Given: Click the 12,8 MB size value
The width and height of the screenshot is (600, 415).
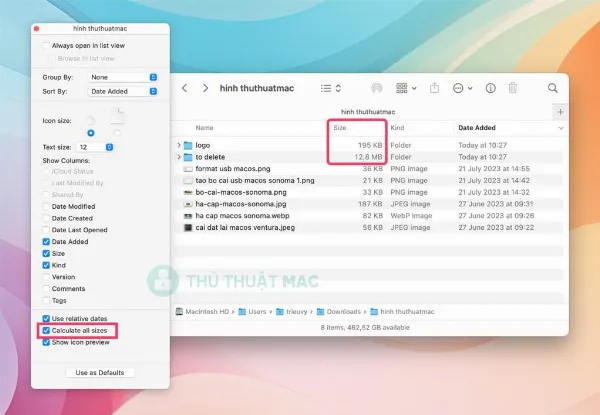Looking at the screenshot, I should [368, 157].
